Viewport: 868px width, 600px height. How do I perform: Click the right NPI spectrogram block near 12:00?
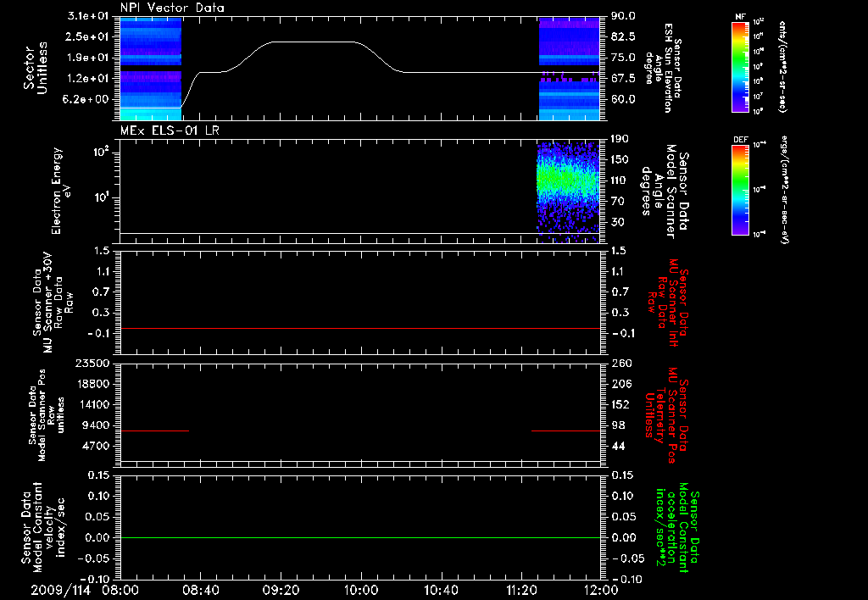(x=569, y=69)
